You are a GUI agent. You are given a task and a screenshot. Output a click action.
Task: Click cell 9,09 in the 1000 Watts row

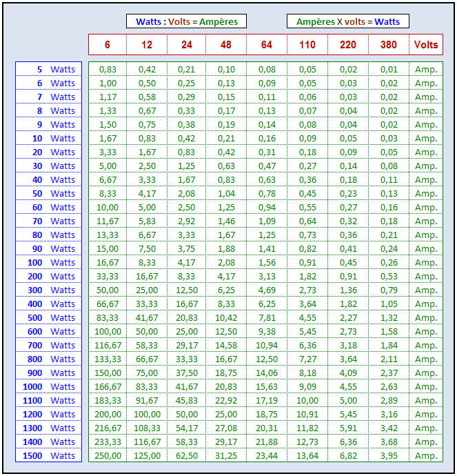click(307, 387)
